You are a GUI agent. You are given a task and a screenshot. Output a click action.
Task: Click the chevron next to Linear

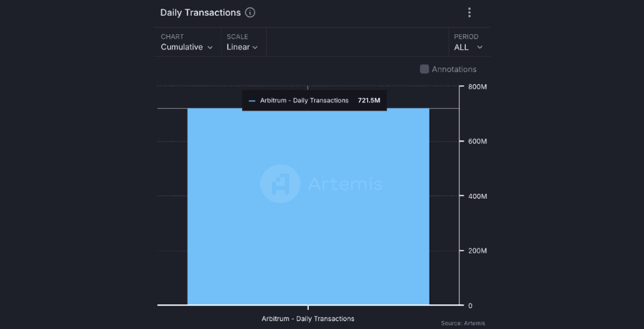pos(255,48)
